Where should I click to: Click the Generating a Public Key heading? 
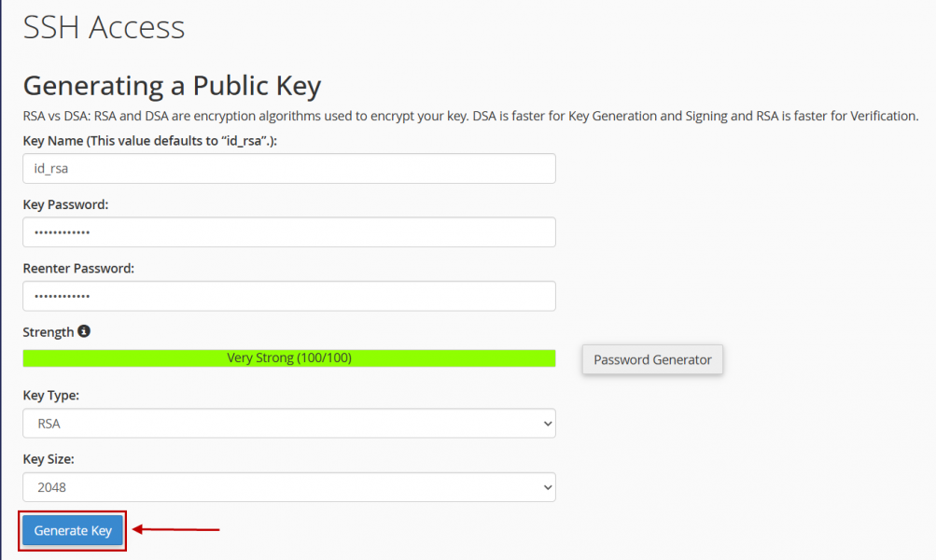point(172,85)
